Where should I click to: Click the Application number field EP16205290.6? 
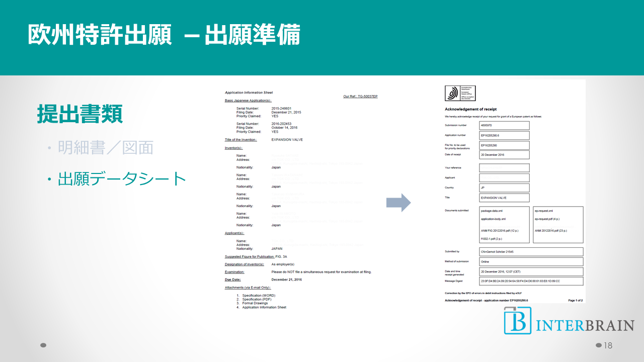[x=504, y=135]
